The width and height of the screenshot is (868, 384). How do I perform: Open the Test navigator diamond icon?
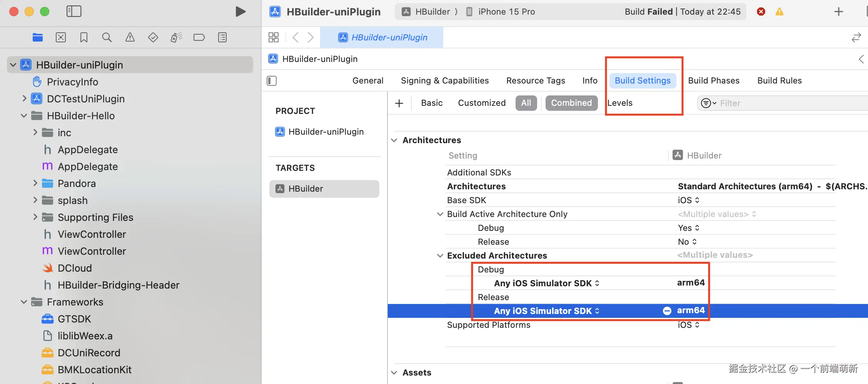click(153, 37)
